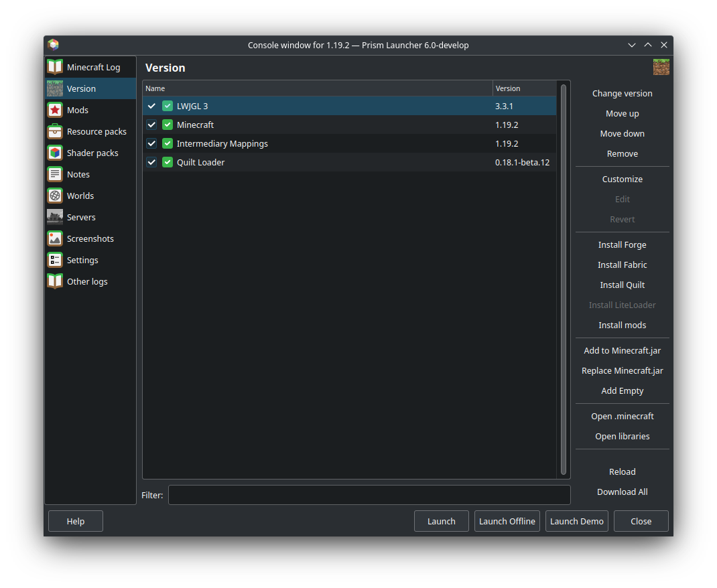The height and width of the screenshot is (588, 717).
Task: Click green status icon beside Intermediary Mappings
Action: pyautogui.click(x=168, y=143)
